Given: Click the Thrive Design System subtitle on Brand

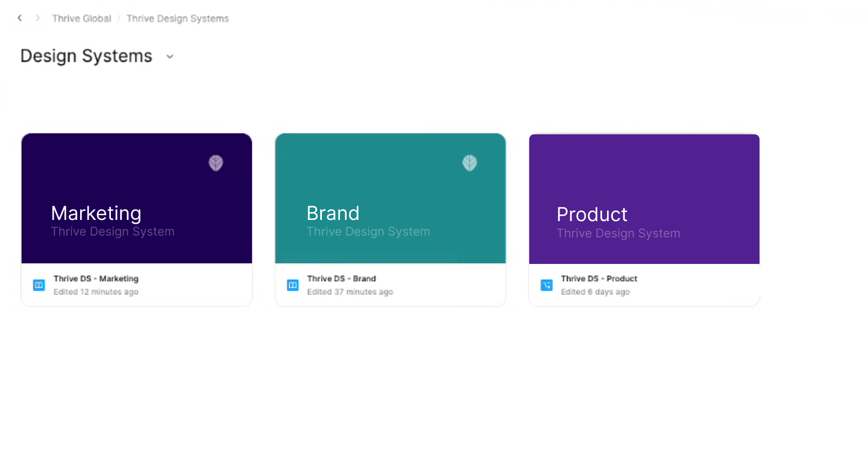Looking at the screenshot, I should click(x=368, y=231).
